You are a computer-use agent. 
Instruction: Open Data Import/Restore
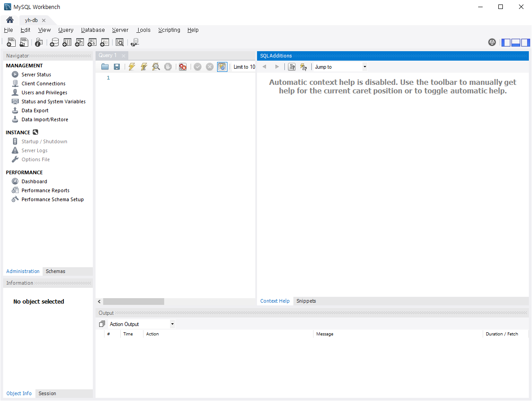click(45, 119)
